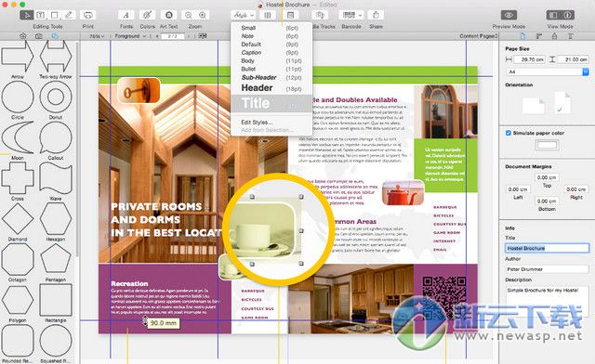Select the text box editing tool

[40, 15]
